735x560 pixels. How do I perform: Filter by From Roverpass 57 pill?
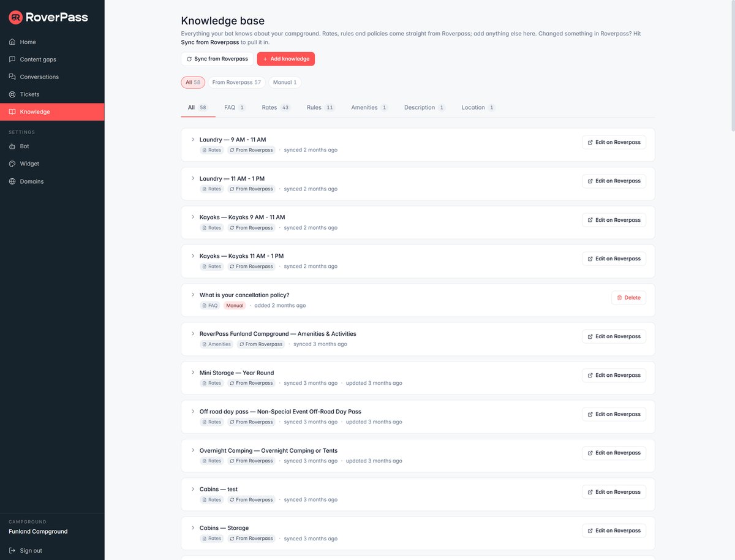236,82
